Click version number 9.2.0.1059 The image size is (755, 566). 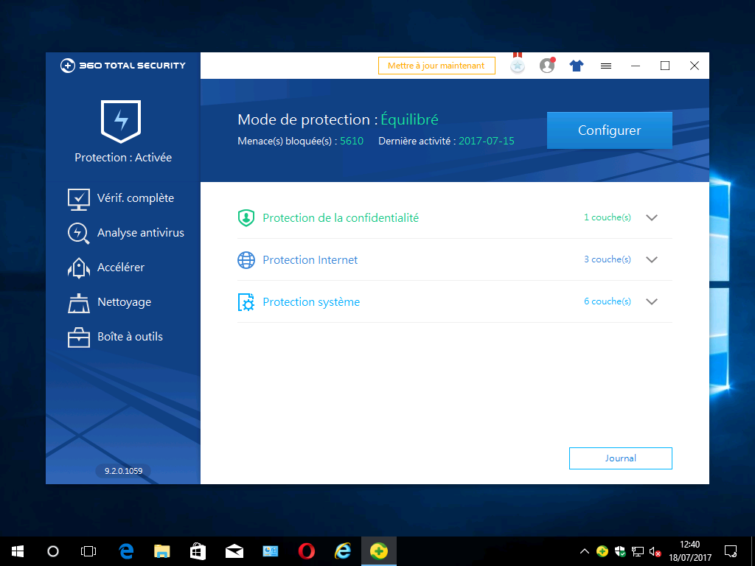tap(123, 471)
